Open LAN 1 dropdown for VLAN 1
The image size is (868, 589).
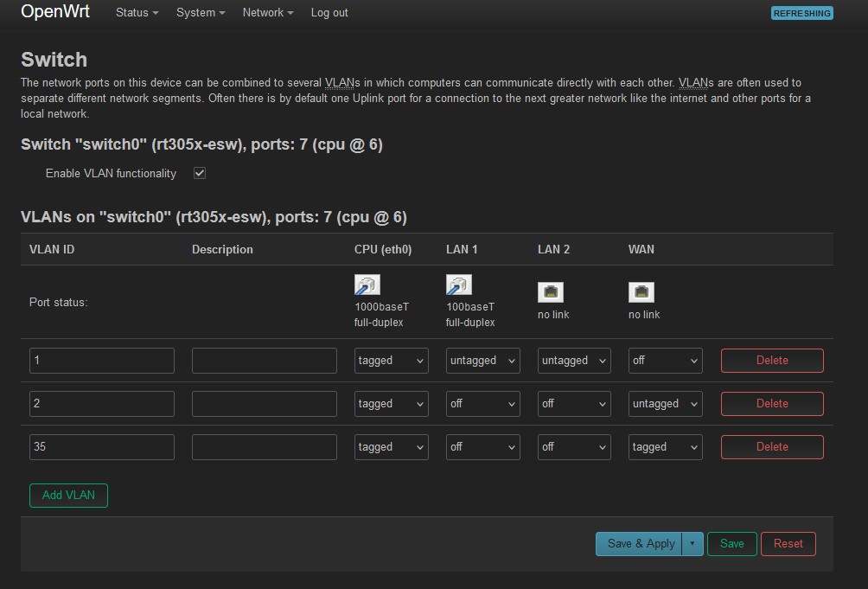(482, 361)
